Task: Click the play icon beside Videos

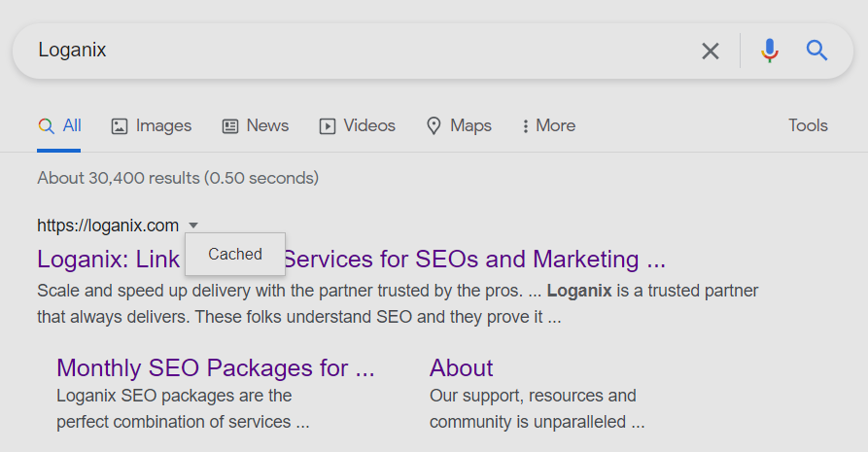Action: point(328,126)
